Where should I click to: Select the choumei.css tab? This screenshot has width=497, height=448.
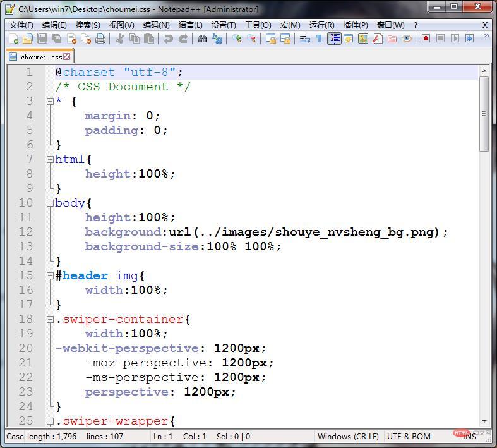tap(40, 57)
